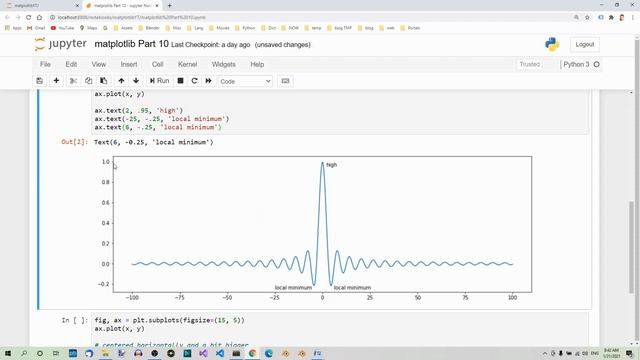Open the Apps shortcut in bookmarks bar
Viewport: 640px width, 360px height.
click(13, 28)
